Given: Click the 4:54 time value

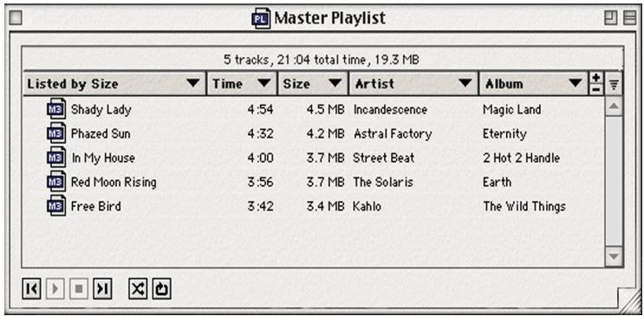Looking at the screenshot, I should [260, 110].
